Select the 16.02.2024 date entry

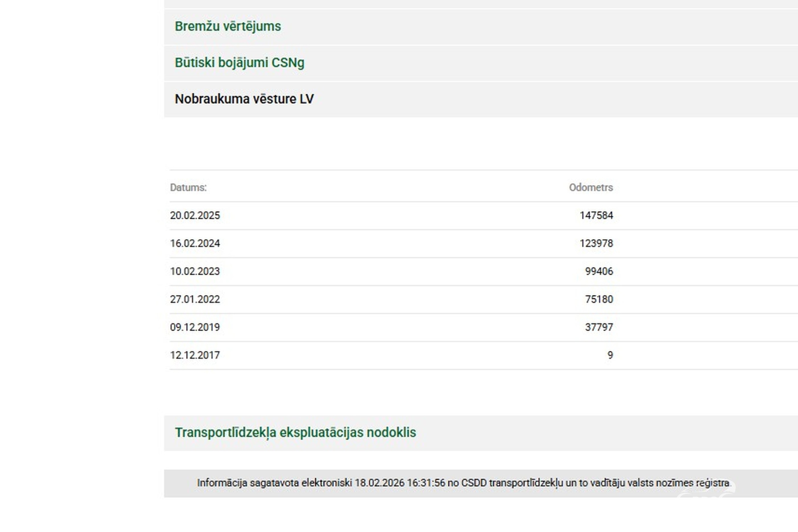point(195,243)
